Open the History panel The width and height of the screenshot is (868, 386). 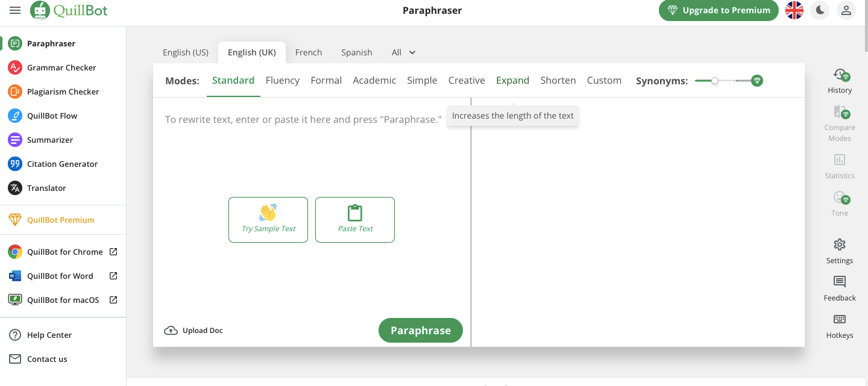click(x=840, y=81)
